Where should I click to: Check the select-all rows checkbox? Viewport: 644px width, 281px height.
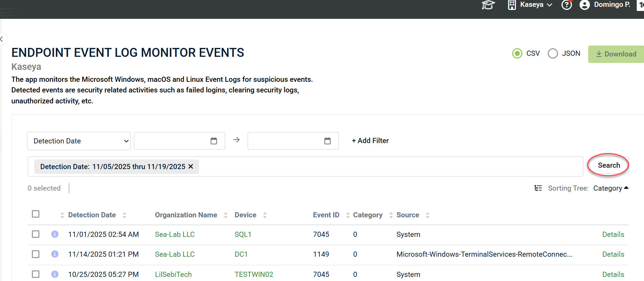coord(36,214)
